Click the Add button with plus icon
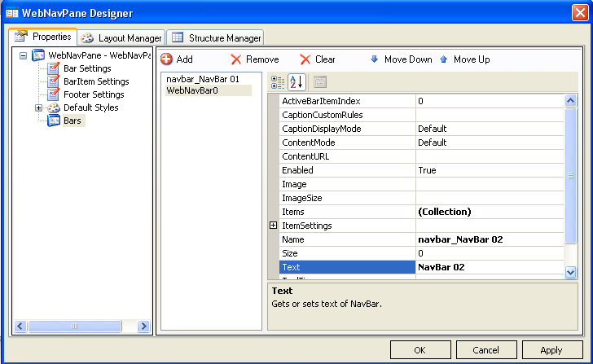Viewport: 593px width, 364px height. click(x=177, y=59)
